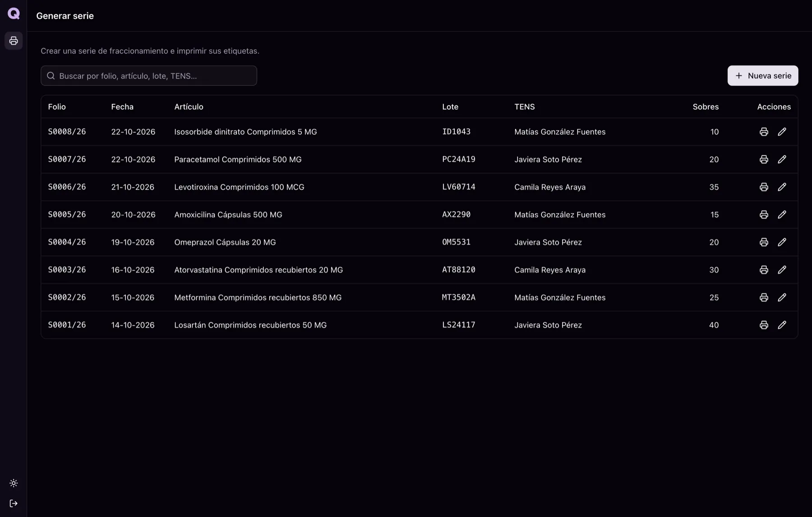Click the Artículo column header
Screen dimensions: 812x517
(189, 107)
